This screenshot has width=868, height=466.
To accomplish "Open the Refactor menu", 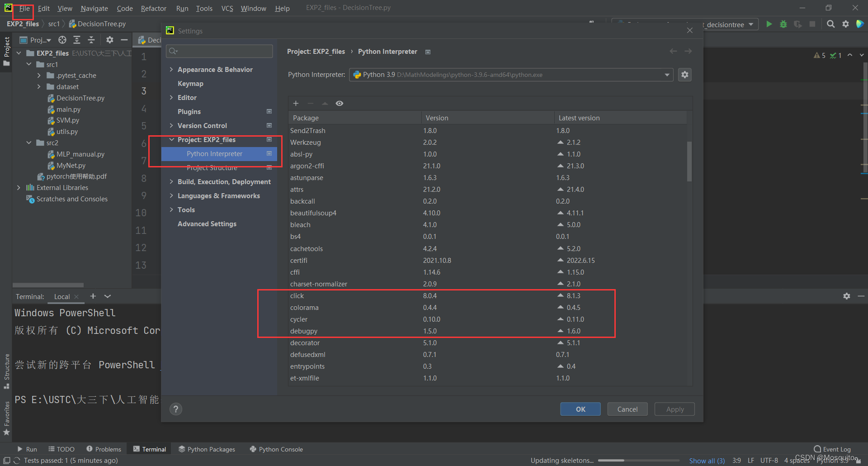I will pos(153,8).
